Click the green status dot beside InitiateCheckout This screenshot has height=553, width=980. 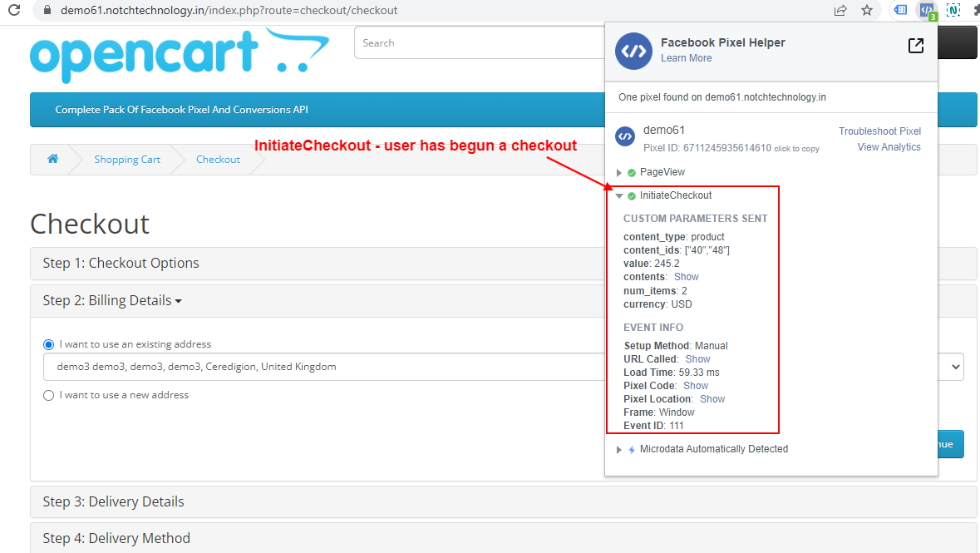click(x=632, y=195)
